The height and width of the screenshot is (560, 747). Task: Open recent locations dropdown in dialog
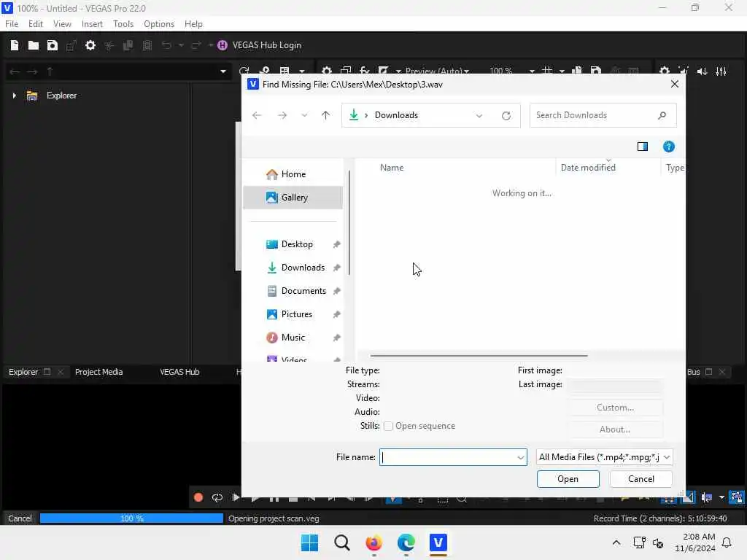(x=304, y=115)
